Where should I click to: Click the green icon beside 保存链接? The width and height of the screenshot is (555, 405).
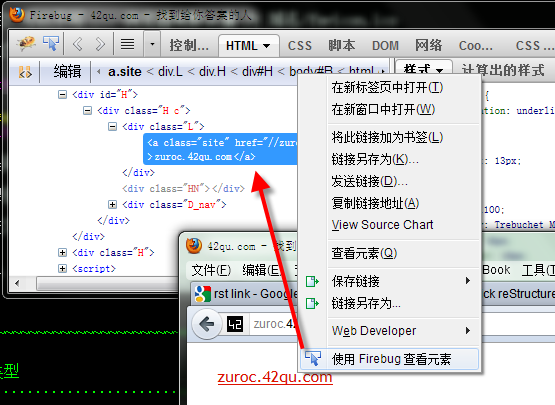(312, 281)
